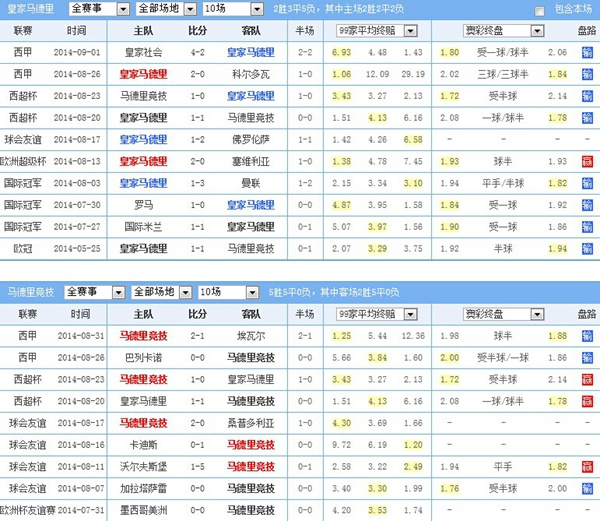Open 埃瓦尔 team link
Image resolution: width=600 pixels, height=521 pixels.
pyautogui.click(x=251, y=336)
